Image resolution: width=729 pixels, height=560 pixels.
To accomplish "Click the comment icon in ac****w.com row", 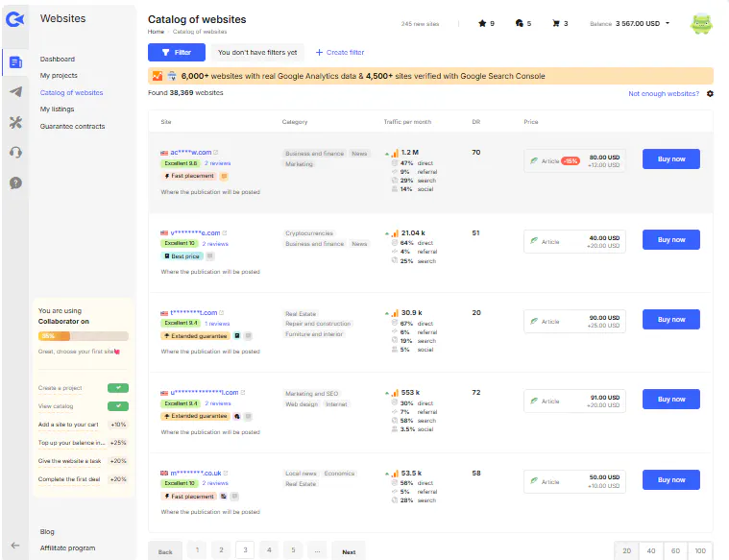I will (x=224, y=176).
